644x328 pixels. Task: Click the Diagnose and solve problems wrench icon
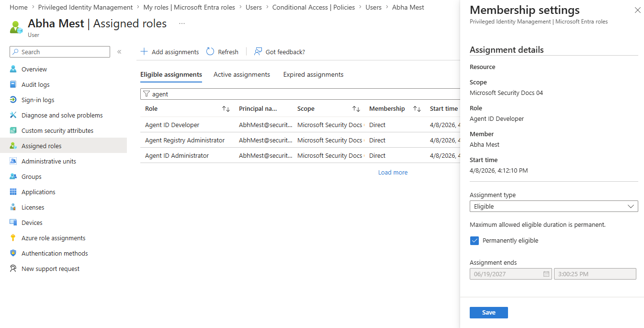point(13,115)
